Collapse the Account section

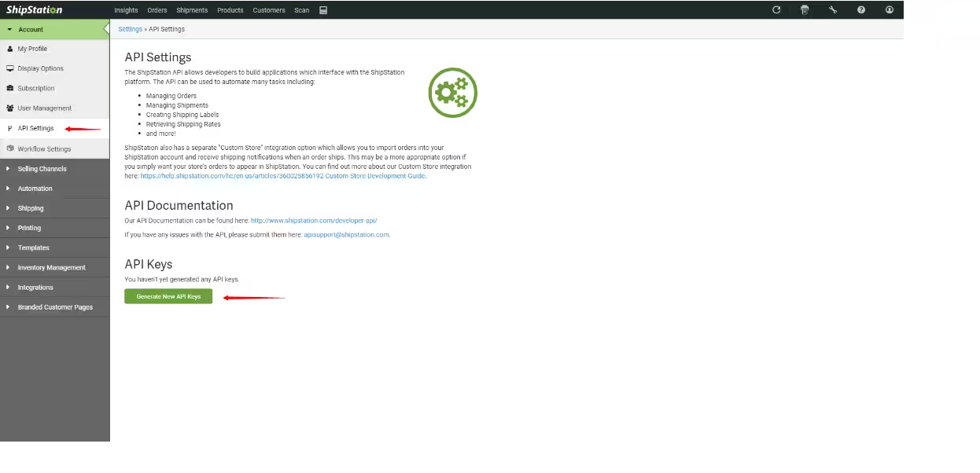click(54, 29)
